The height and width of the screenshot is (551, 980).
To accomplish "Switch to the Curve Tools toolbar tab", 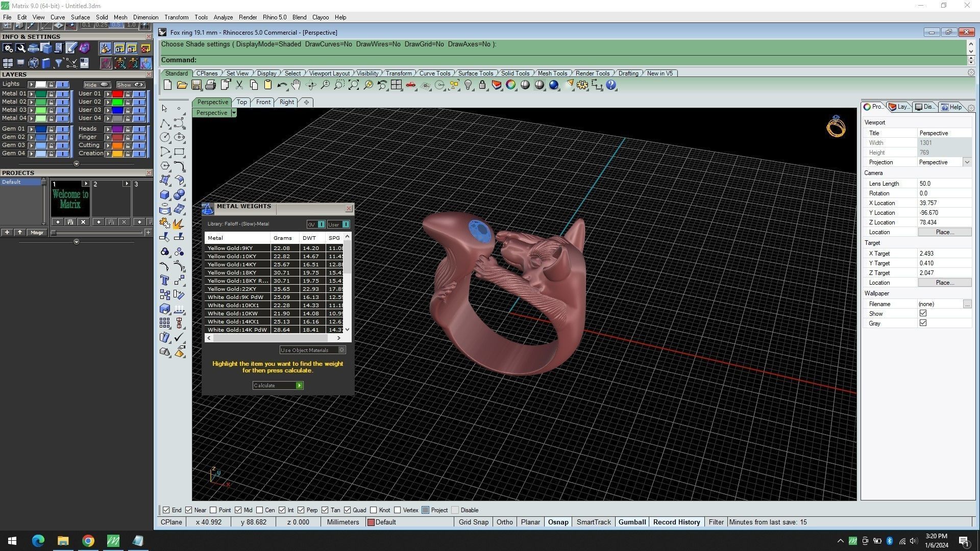I will [x=434, y=73].
